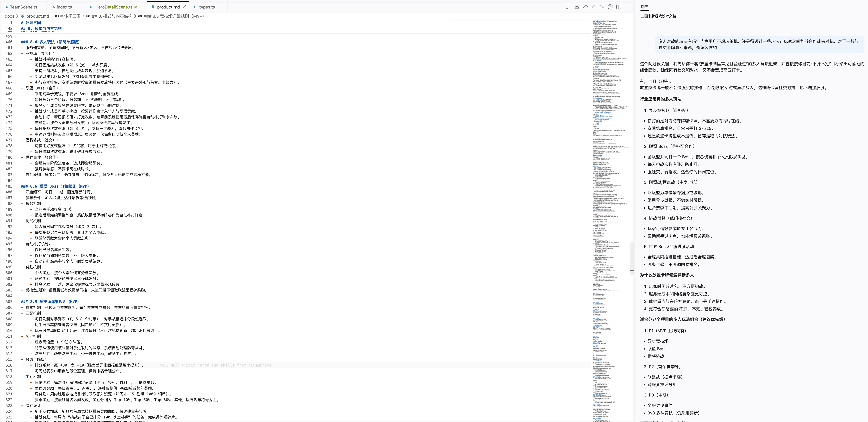This screenshot has height=422, width=868.
Task: Close the product.md tab
Action: 184,7
